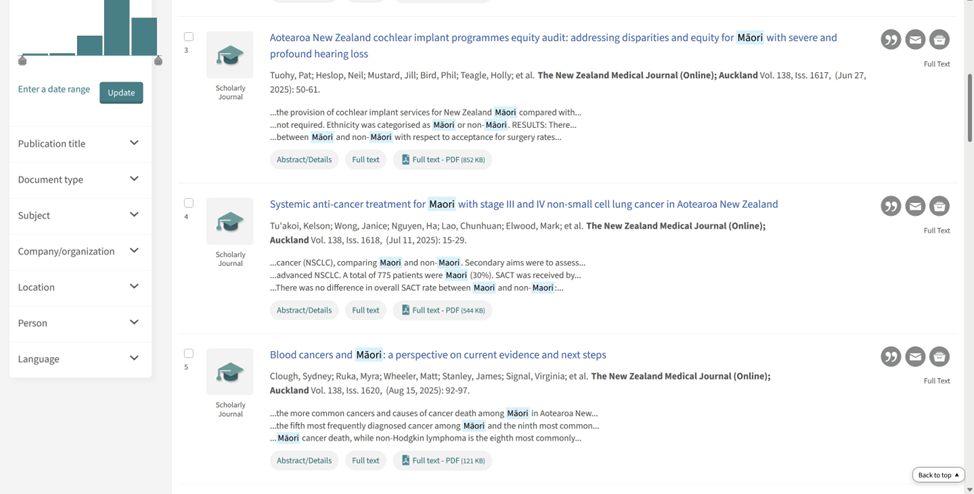Open the Blood cancers and Māori article title
This screenshot has height=494, width=974.
click(437, 355)
